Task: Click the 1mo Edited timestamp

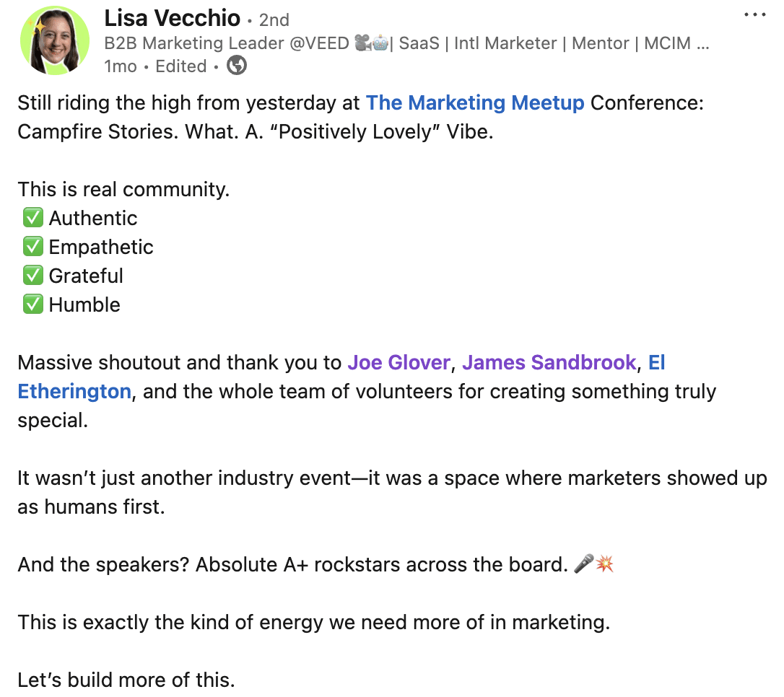Action: [155, 66]
